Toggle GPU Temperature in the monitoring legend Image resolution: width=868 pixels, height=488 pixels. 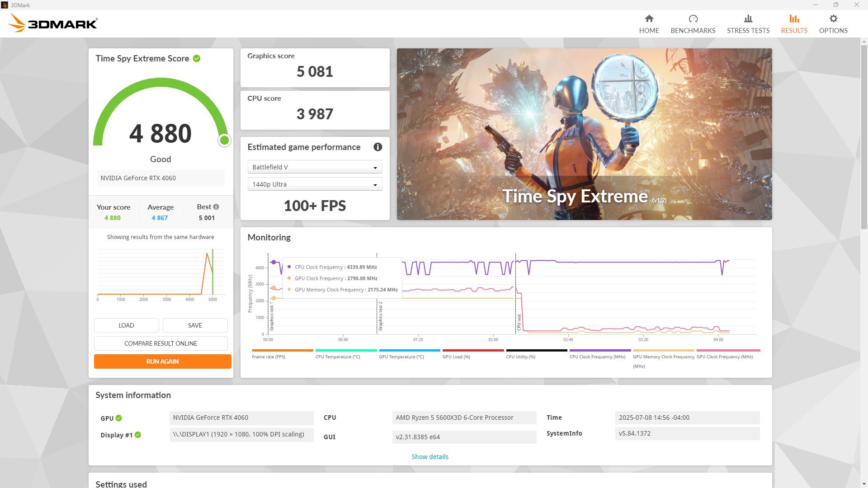(410, 352)
